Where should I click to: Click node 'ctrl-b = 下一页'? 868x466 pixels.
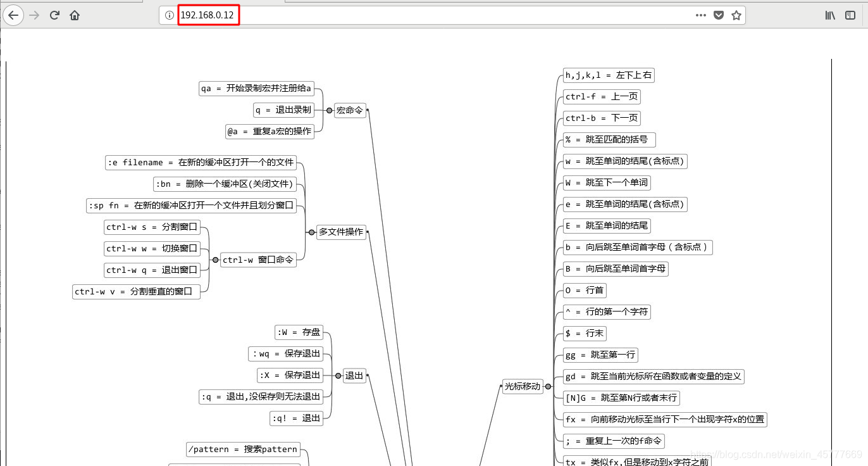[602, 118]
